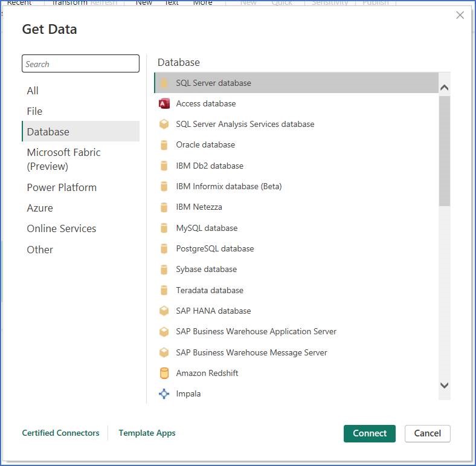Select 'Sybase database' text
This screenshot has height=466, width=476.
click(x=207, y=270)
